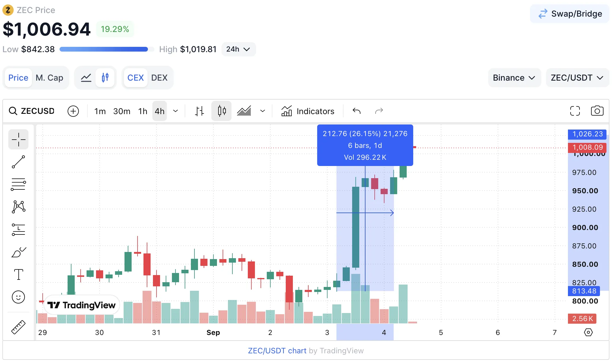Click the 1,008.09 current price label
Image resolution: width=613 pixels, height=364 pixels.
(587, 148)
